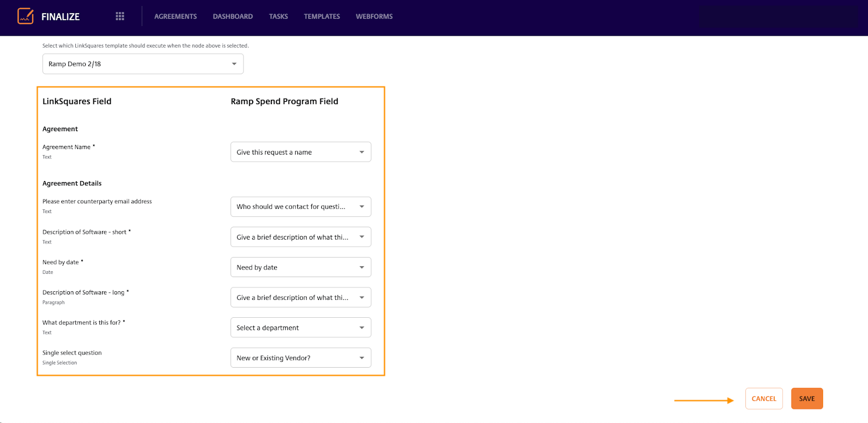The image size is (868, 423).
Task: Navigate to the Templates tab
Action: [x=322, y=16]
